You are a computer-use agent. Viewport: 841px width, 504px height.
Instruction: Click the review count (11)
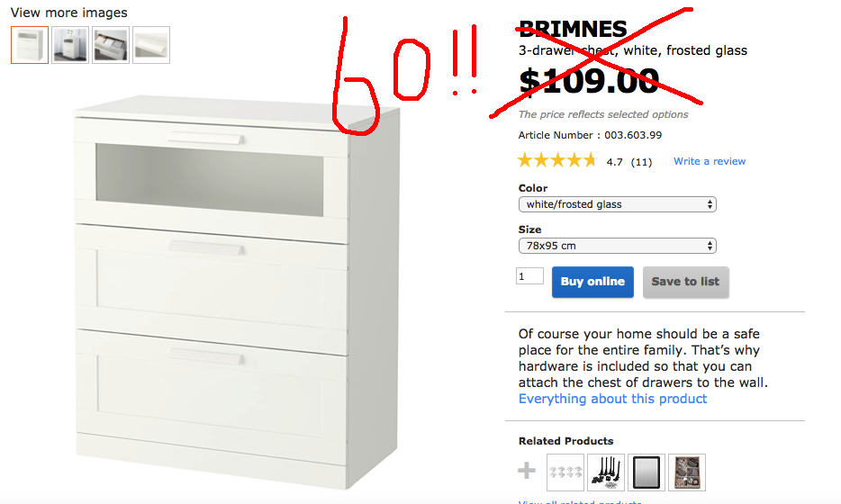click(641, 162)
